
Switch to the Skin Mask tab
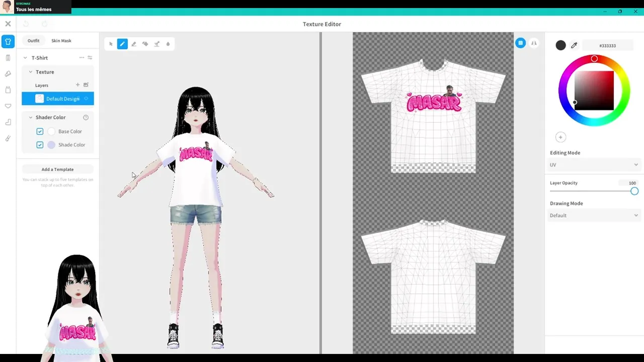coord(61,41)
